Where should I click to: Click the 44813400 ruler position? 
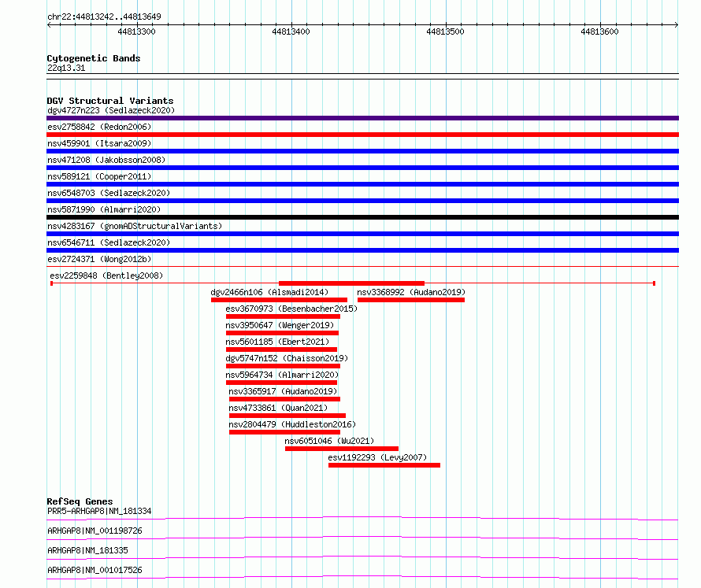click(x=291, y=31)
